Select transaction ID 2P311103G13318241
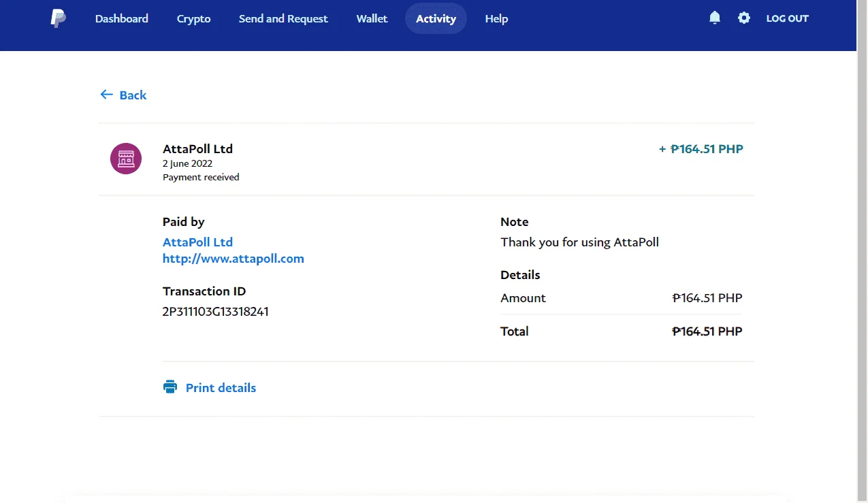868x503 pixels. (216, 312)
